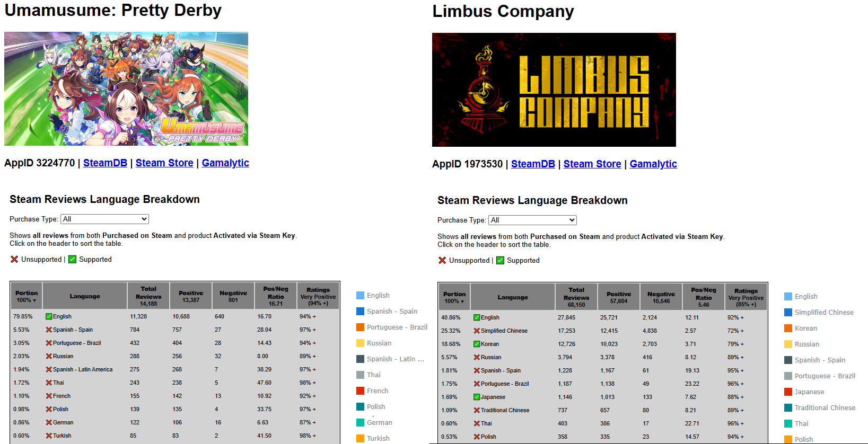868x444 pixels.
Task: Open Purchase Type dropdown under Limbus Company
Action: (532, 220)
